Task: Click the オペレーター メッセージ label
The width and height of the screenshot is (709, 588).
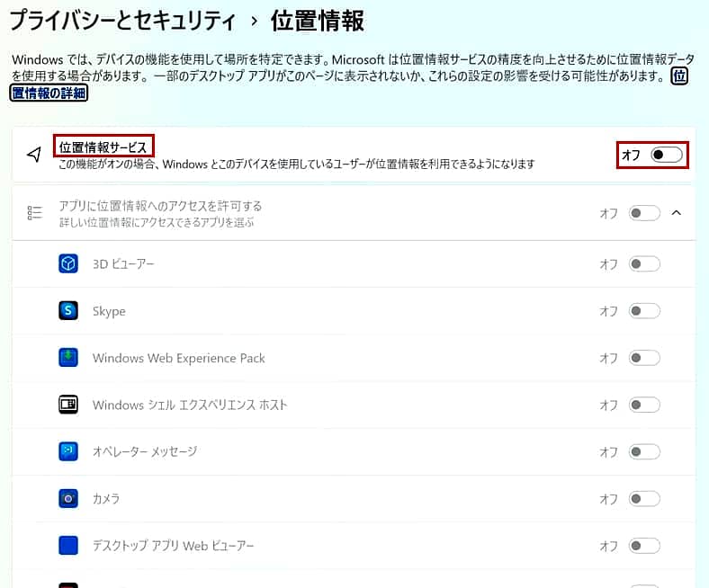Action: [145, 452]
